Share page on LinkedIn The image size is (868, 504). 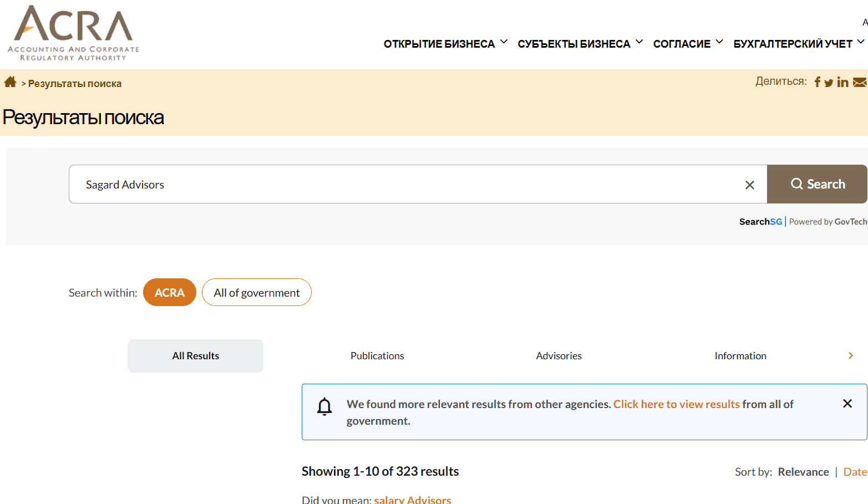click(842, 82)
